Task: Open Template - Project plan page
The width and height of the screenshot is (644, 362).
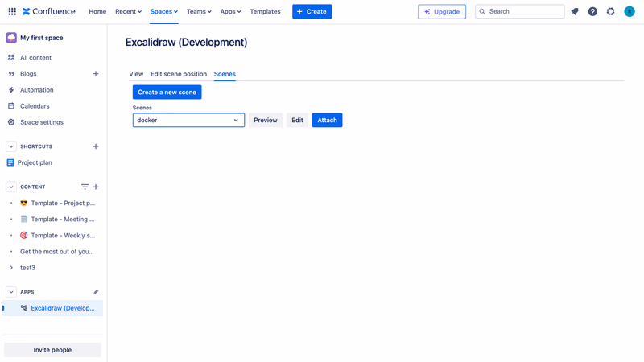Action: pyautogui.click(x=63, y=204)
